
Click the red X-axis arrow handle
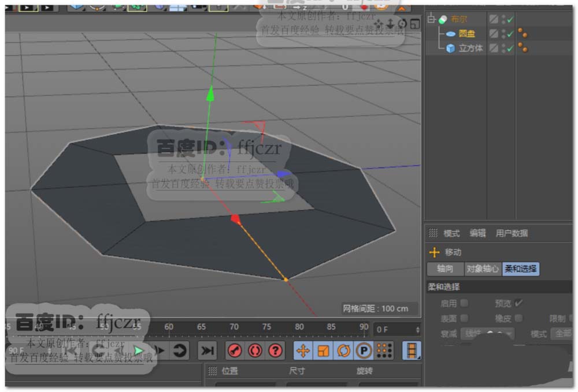click(236, 220)
